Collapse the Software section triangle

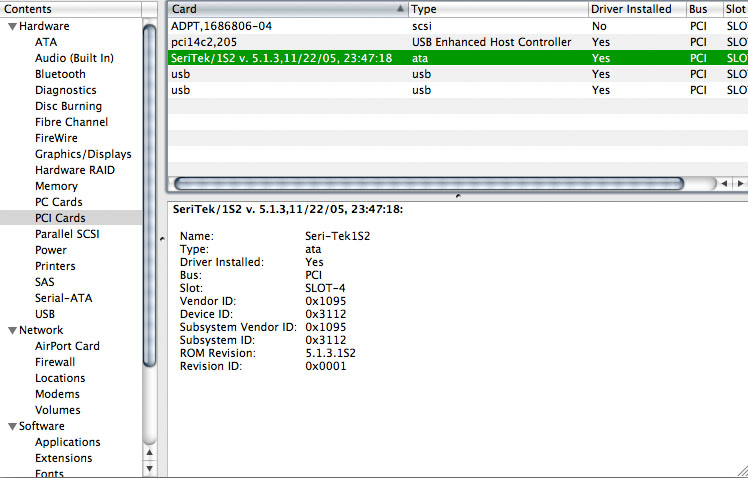pyautogui.click(x=12, y=426)
